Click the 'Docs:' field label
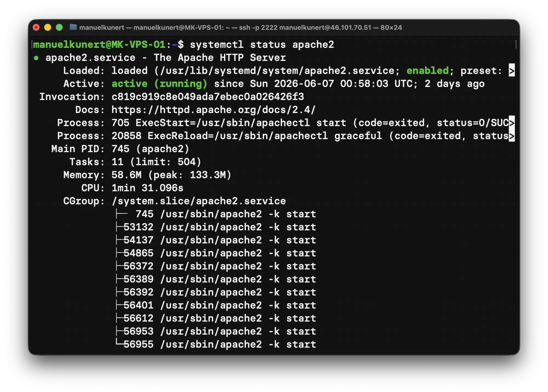Screen dimensions: 548x392 [90, 110]
